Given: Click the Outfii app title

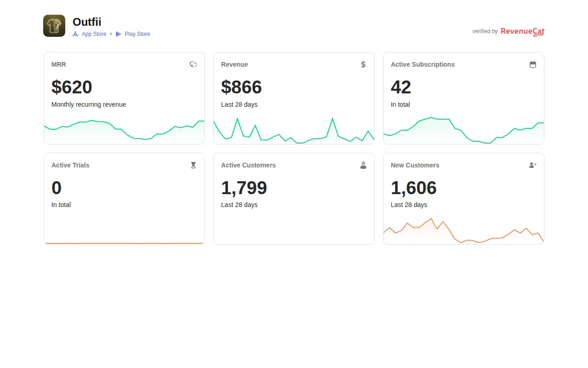Looking at the screenshot, I should [x=87, y=22].
